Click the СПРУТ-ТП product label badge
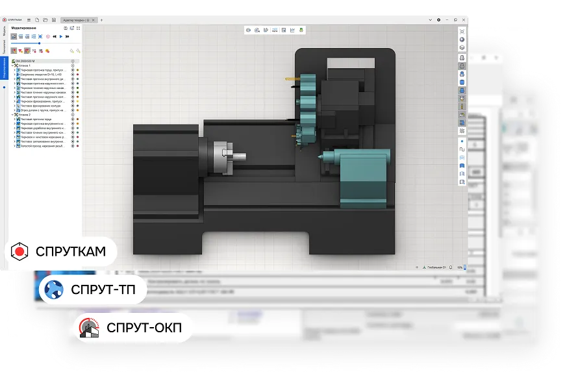565x392 pixels. [x=93, y=289]
